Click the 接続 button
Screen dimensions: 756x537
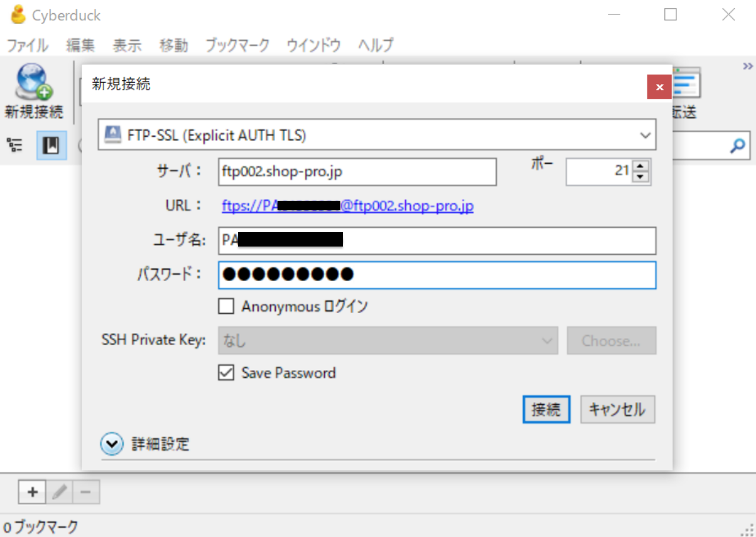[x=546, y=410]
